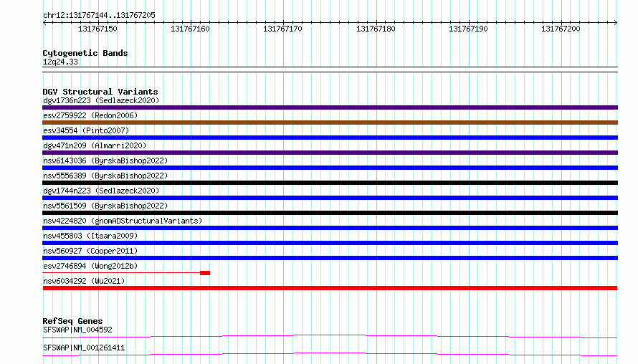Viewport: 638px width, 364px height.
Task: Click the purple bar for dgv1736n223
Action: pos(330,107)
